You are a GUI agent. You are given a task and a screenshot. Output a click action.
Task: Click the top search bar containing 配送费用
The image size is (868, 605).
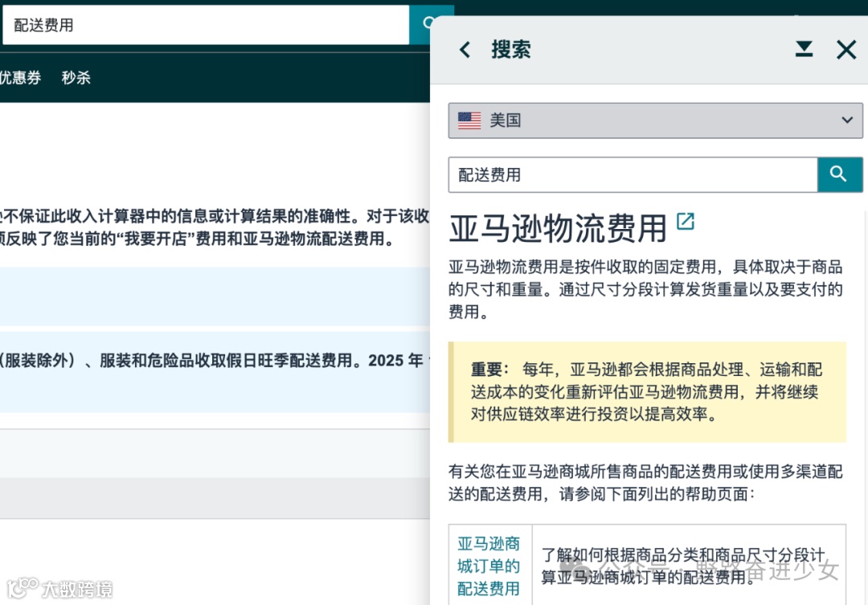click(x=206, y=25)
